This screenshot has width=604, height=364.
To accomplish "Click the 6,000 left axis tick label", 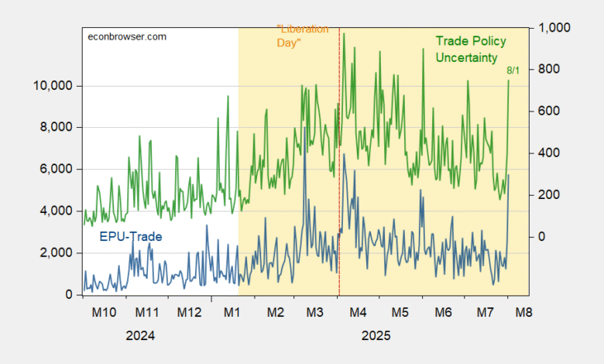I will click(x=57, y=169).
